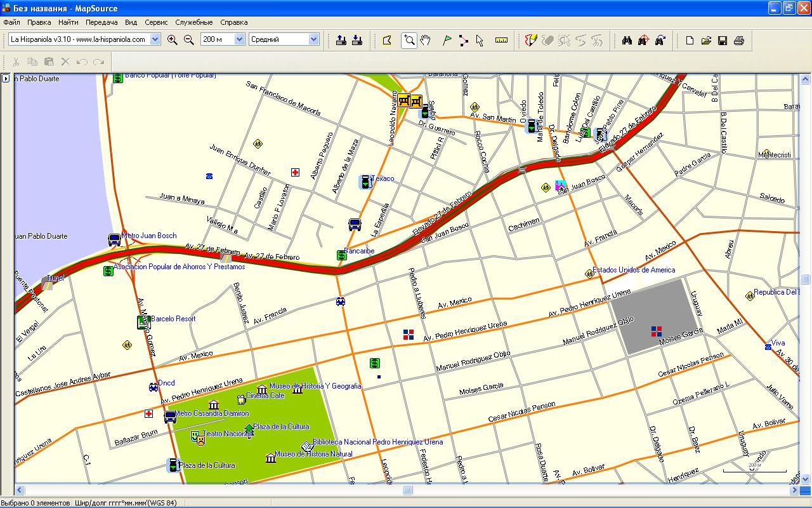Click the horizontal scrollbar left arrow
812x508 pixels.
19,490
